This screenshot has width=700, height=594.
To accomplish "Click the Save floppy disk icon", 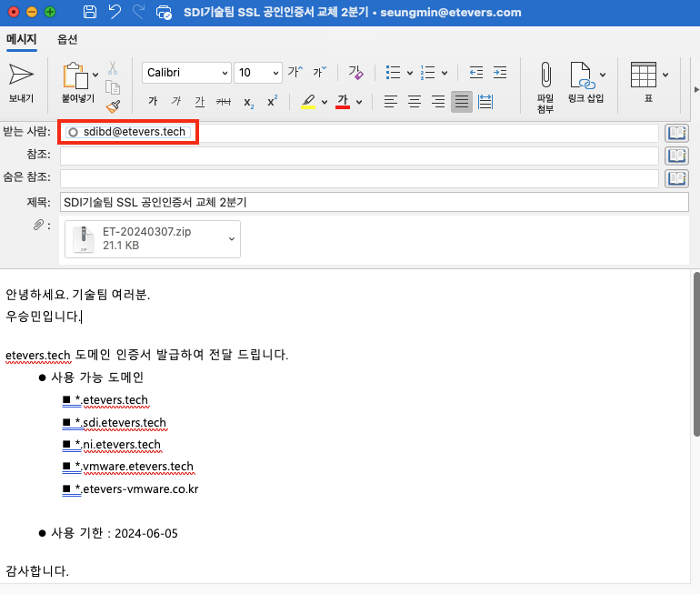I will (x=90, y=12).
